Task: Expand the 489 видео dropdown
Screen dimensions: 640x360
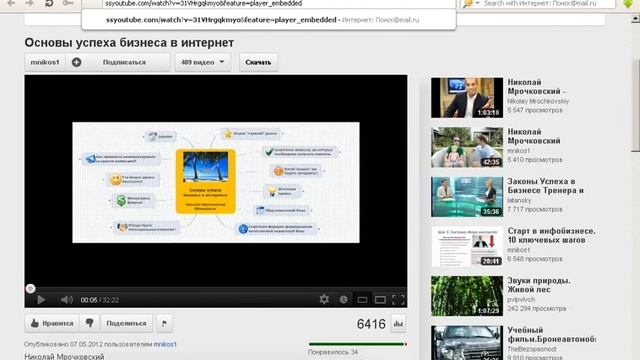Action: [x=202, y=62]
